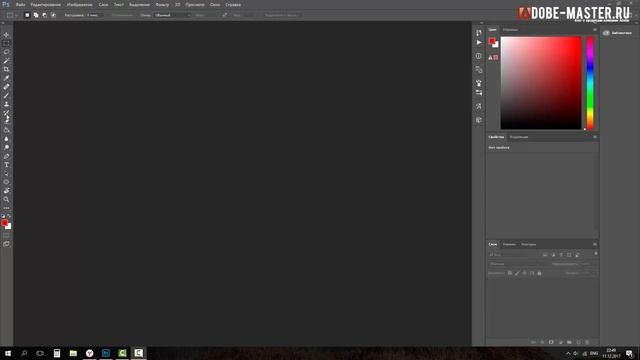640x360 pixels.
Task: Enable Add to selection mode
Action: point(36,15)
